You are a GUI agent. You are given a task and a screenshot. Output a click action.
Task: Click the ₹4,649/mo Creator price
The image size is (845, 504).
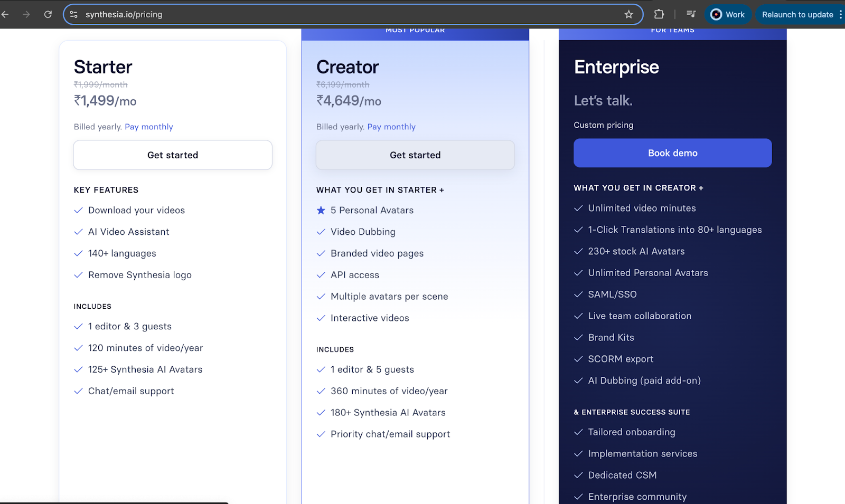point(349,101)
